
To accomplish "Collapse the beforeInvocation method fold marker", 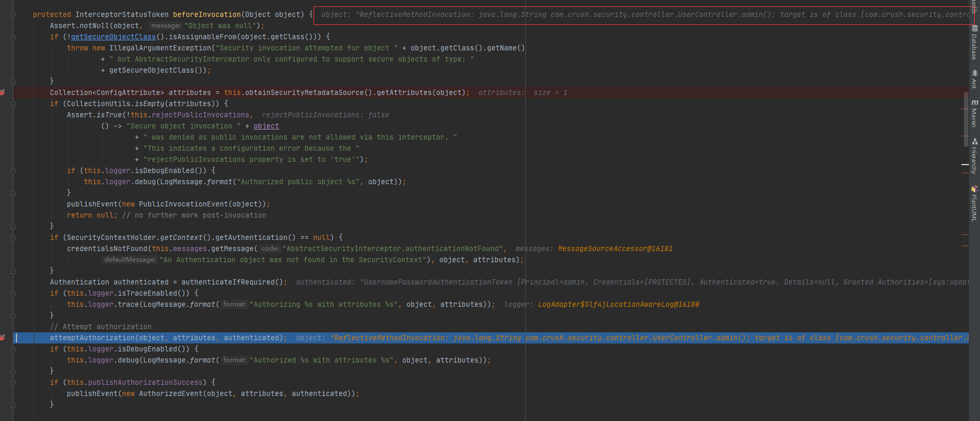I will 13,14.
